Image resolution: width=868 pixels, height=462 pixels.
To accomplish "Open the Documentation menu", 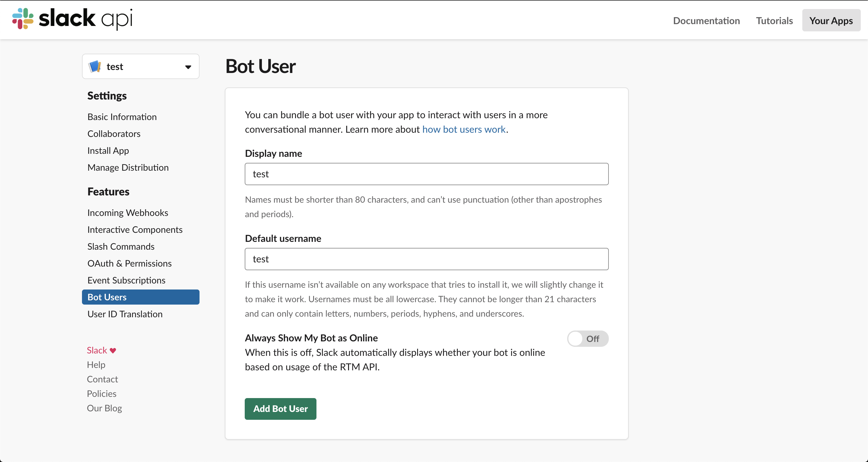I will tap(706, 20).
